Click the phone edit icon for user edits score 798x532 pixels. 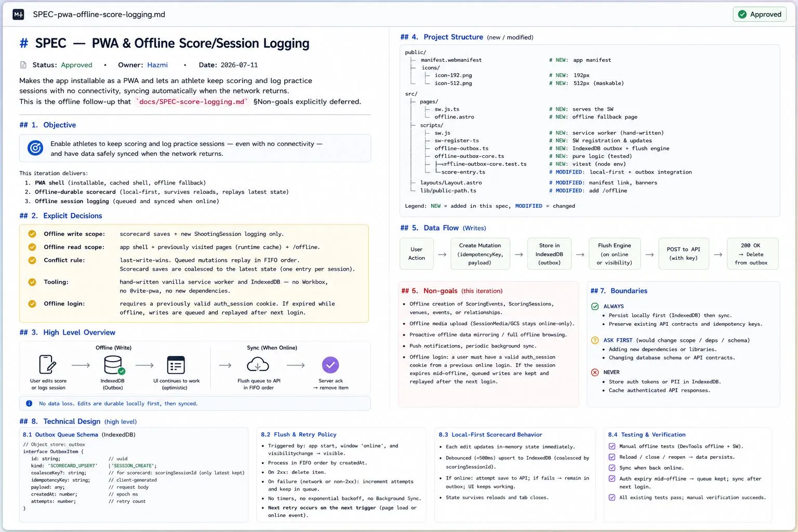click(48, 365)
